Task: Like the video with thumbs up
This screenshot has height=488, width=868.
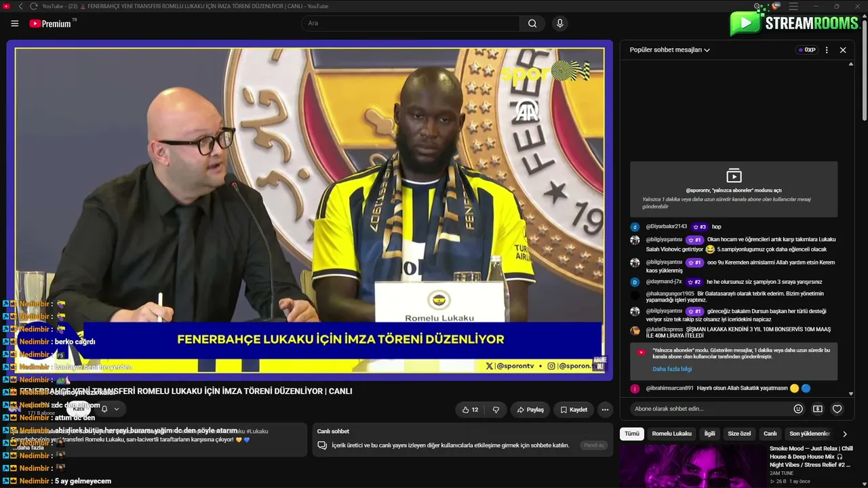Action: pos(471,409)
